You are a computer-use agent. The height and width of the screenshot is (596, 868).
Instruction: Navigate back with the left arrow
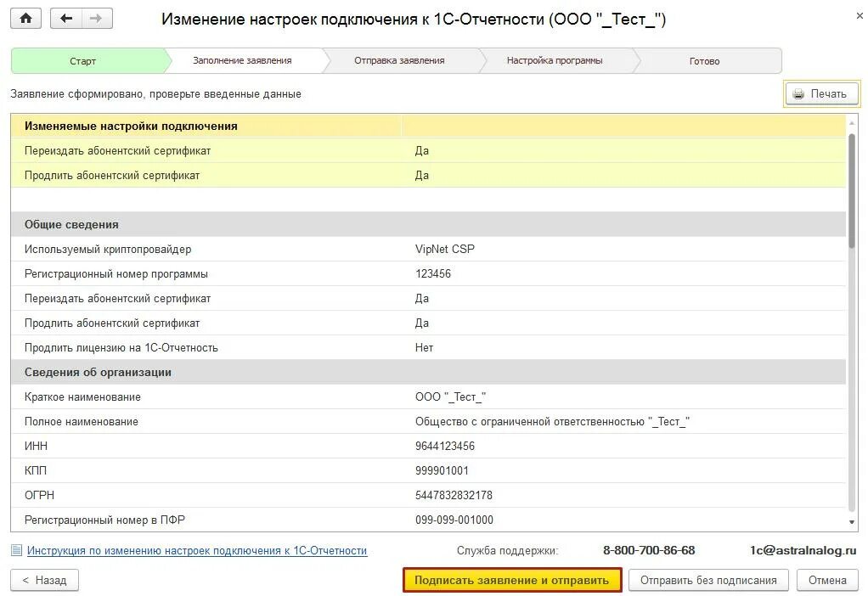coord(66,19)
